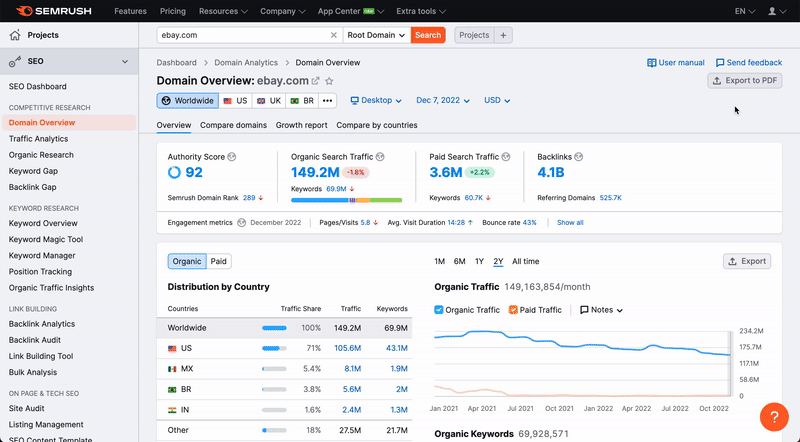
Task: Open the Features menu item
Action: point(130,11)
